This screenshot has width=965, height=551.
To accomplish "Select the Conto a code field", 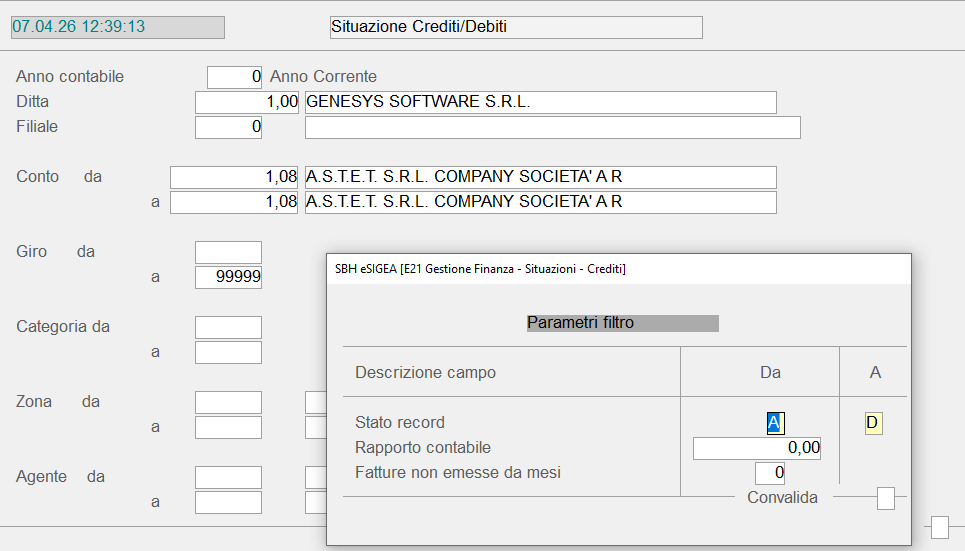I will [x=235, y=202].
